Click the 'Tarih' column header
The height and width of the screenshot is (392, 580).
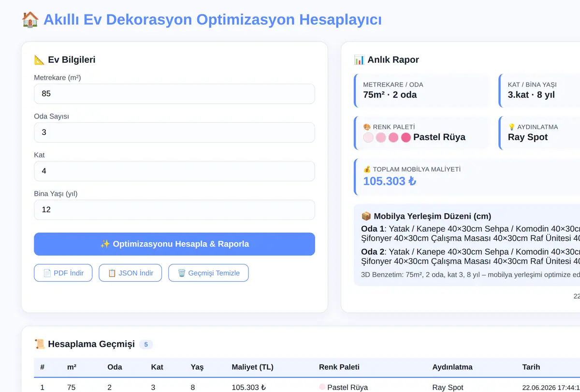coord(531,367)
